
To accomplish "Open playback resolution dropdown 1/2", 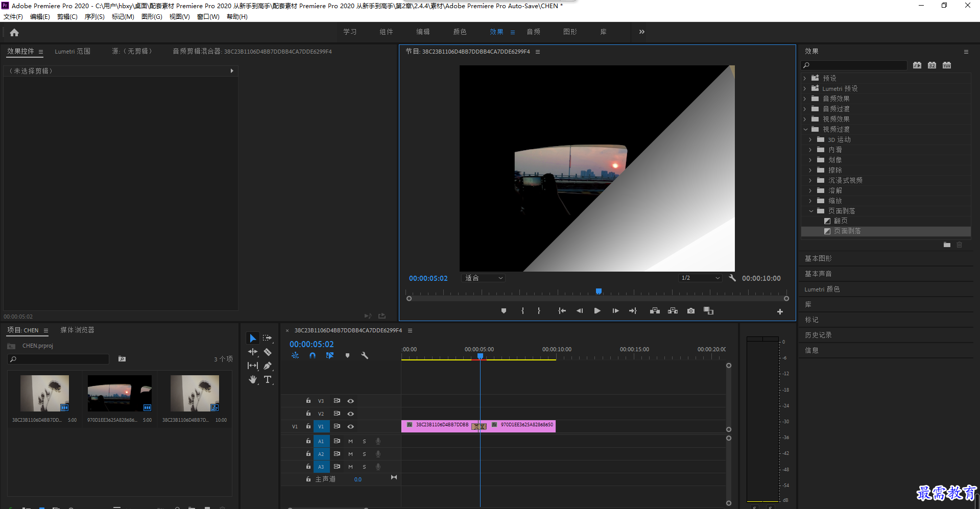I will pos(700,278).
